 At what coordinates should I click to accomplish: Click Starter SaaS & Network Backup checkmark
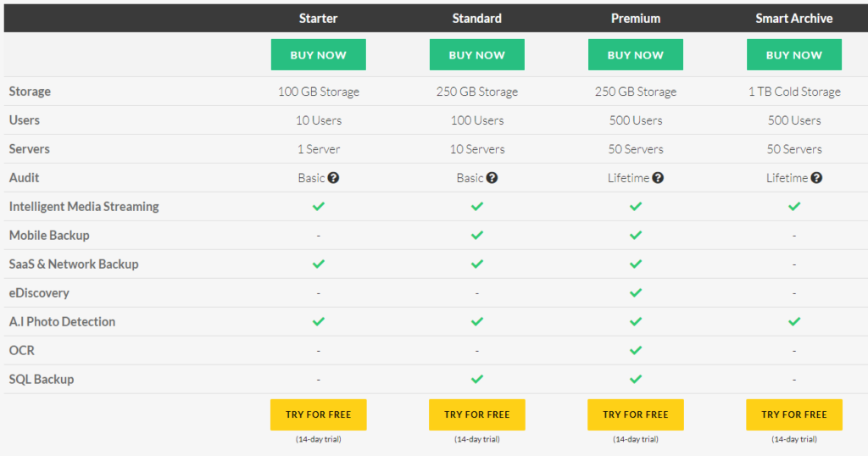click(319, 264)
